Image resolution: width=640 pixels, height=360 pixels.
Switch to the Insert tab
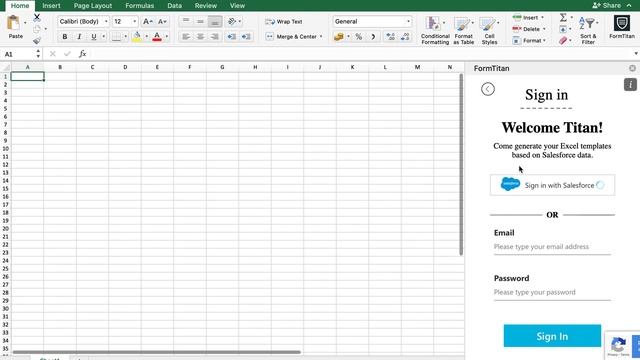(x=51, y=6)
